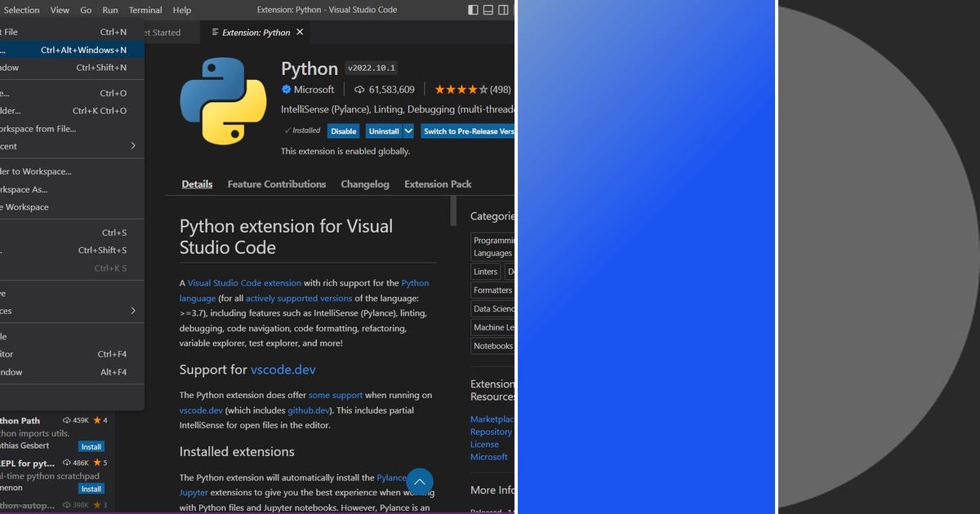Screen dimensions: 980x514
Task: Click the download count cloud icon
Action: [359, 90]
